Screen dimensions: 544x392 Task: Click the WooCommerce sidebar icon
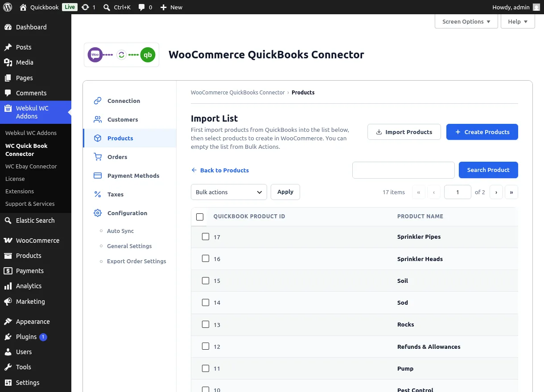pyautogui.click(x=8, y=241)
